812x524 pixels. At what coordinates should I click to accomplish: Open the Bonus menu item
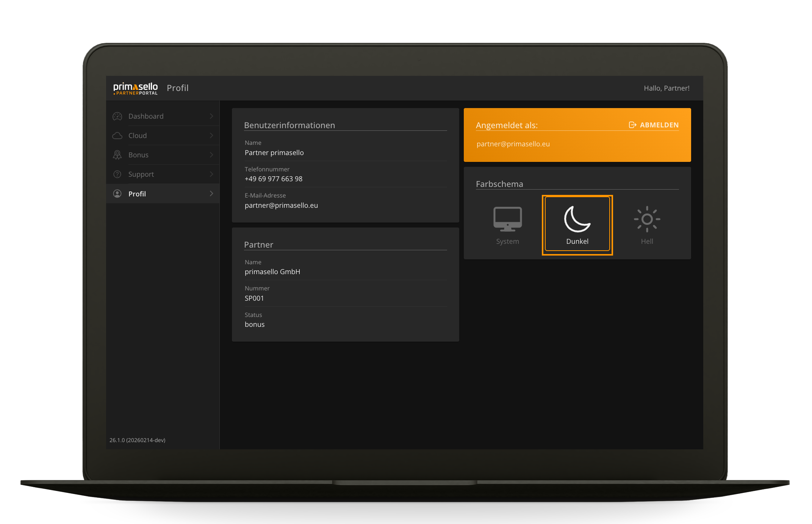pos(139,155)
